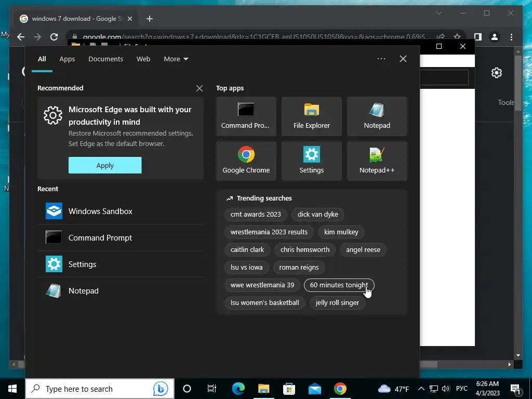Search trending 'chris hemsworth'
532x399 pixels.
click(x=304, y=250)
